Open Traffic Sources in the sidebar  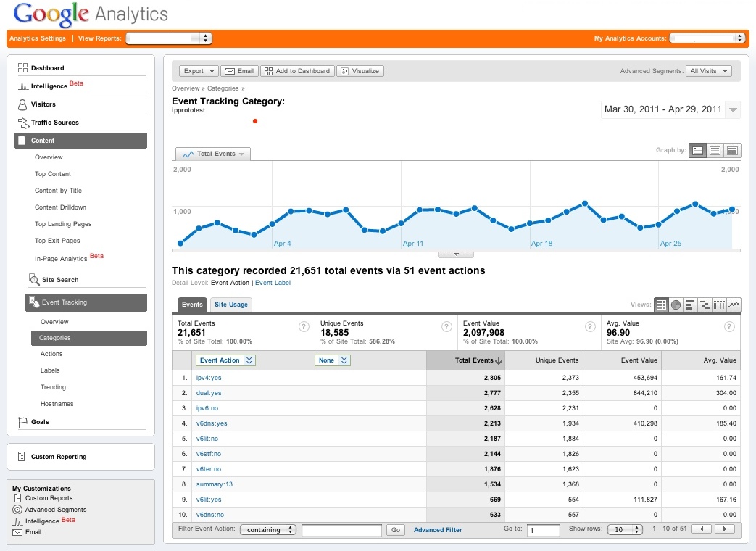54,123
